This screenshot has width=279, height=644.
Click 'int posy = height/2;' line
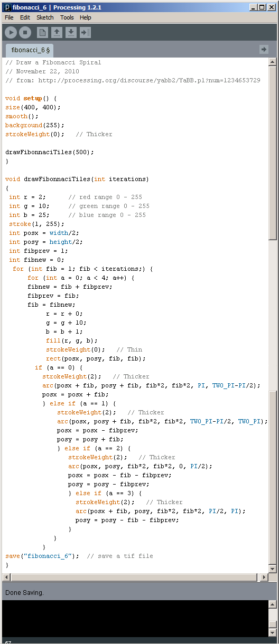pyautogui.click(x=46, y=242)
